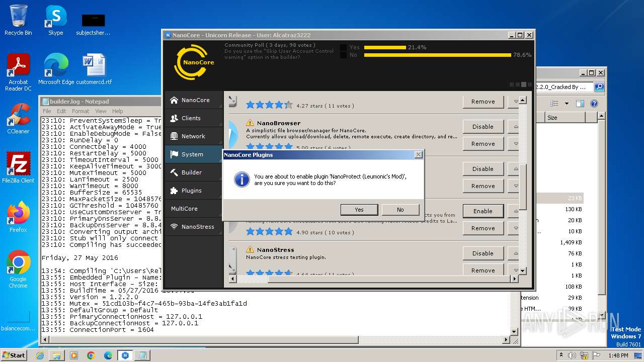Open the Builder section in sidebar
The width and height of the screenshot is (644, 362).
click(194, 172)
